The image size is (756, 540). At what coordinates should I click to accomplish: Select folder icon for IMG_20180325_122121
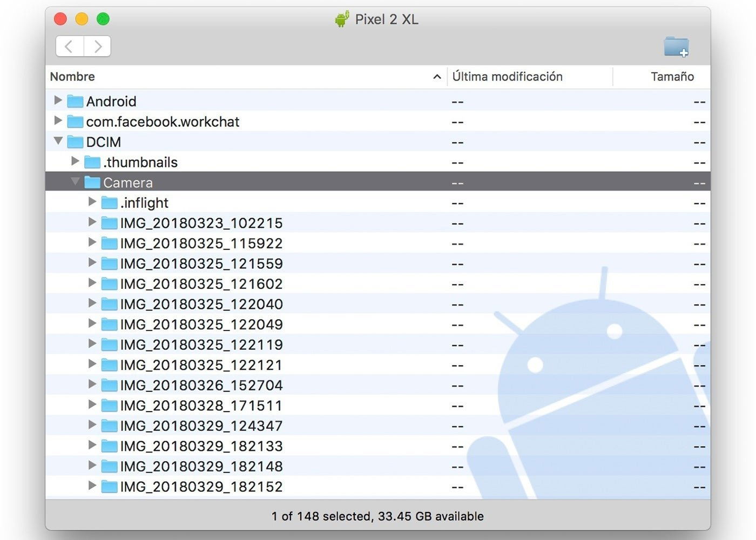110,364
